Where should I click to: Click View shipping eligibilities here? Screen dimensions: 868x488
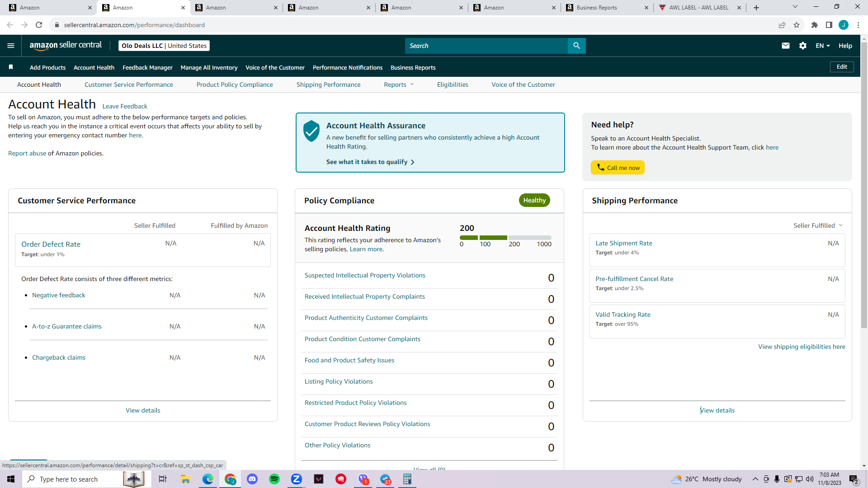coord(802,347)
